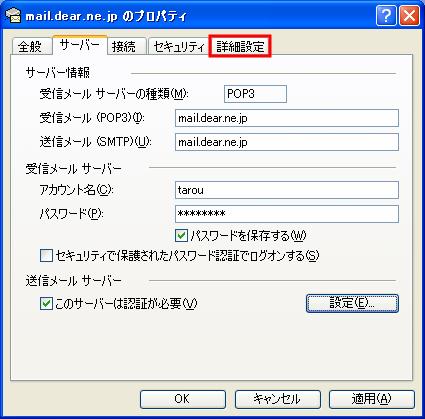Viewport: 425px width, 419px height.
Task: Click the アカウント名 field containing tarou
Action: [287, 190]
